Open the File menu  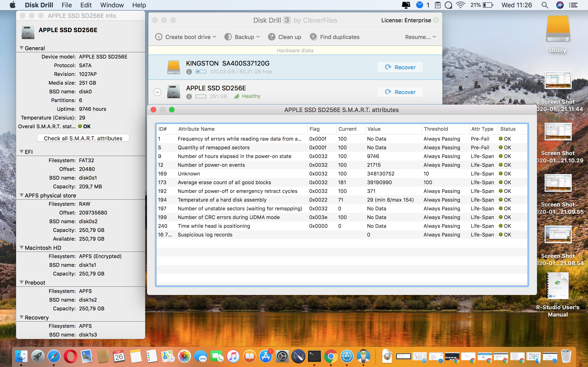(x=67, y=5)
